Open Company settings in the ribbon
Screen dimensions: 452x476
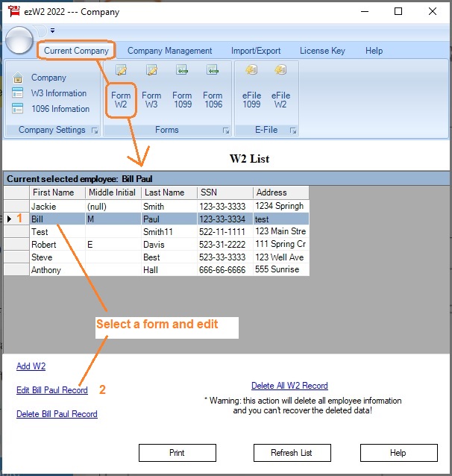click(48, 78)
